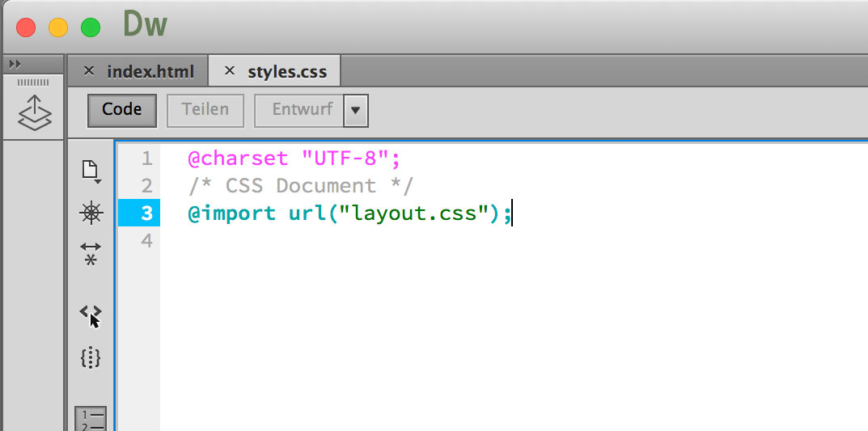Select the styles.css tab
Viewport: 868px width, 431px height.
coord(287,71)
